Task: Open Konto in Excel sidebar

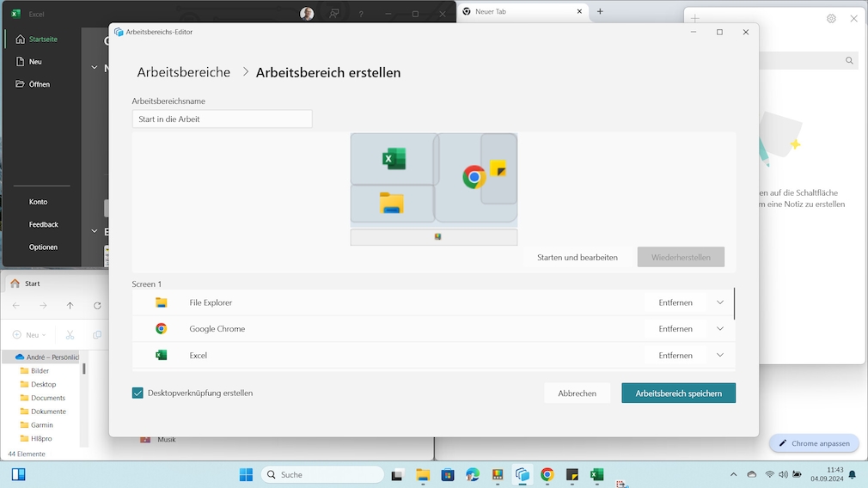Action: [x=38, y=202]
